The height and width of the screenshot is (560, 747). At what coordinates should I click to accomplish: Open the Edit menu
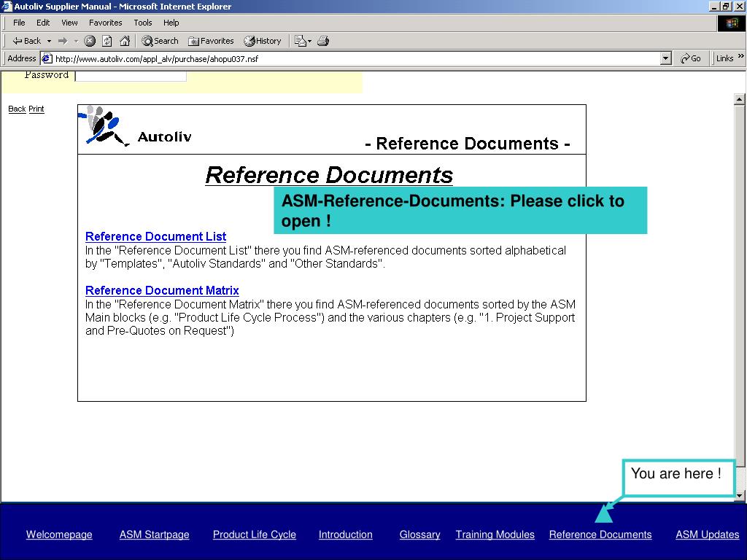43,23
